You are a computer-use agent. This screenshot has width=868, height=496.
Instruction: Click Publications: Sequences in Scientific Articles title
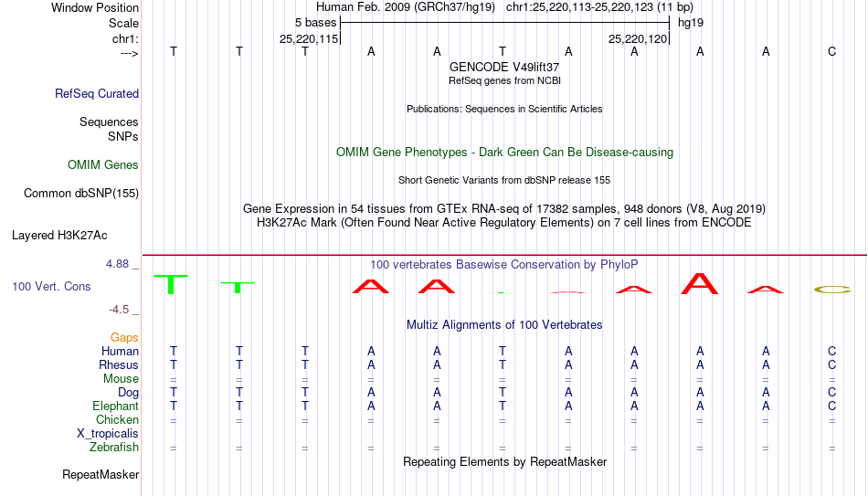tap(504, 109)
